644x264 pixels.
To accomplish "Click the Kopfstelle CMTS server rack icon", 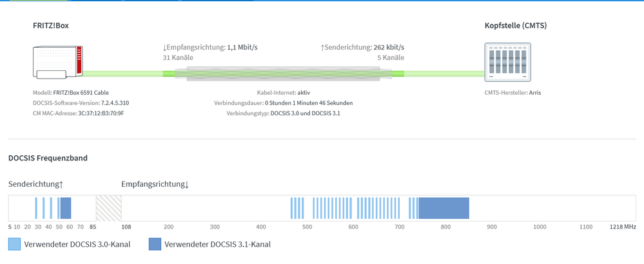I will click(x=507, y=62).
